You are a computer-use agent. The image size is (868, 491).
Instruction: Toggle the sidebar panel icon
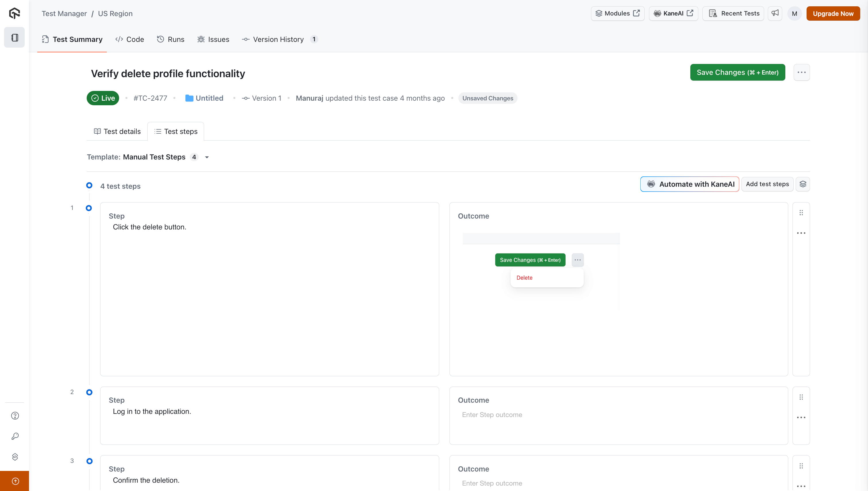pos(15,38)
